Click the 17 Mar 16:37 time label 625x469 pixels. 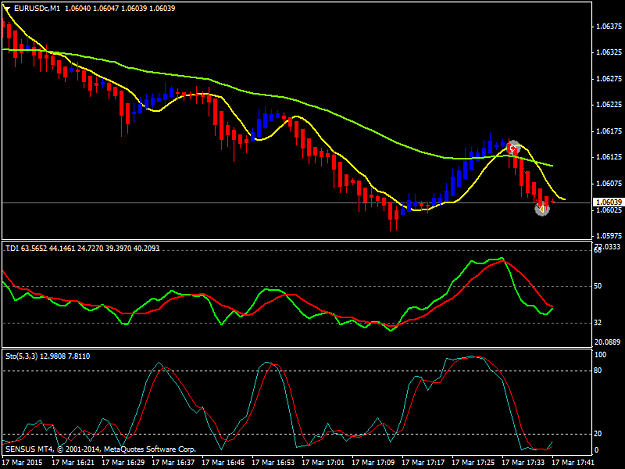(x=173, y=462)
